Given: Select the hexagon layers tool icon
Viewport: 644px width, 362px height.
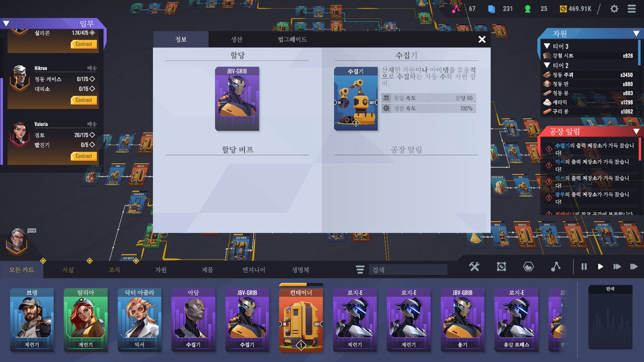Looking at the screenshot, I should pos(528,267).
